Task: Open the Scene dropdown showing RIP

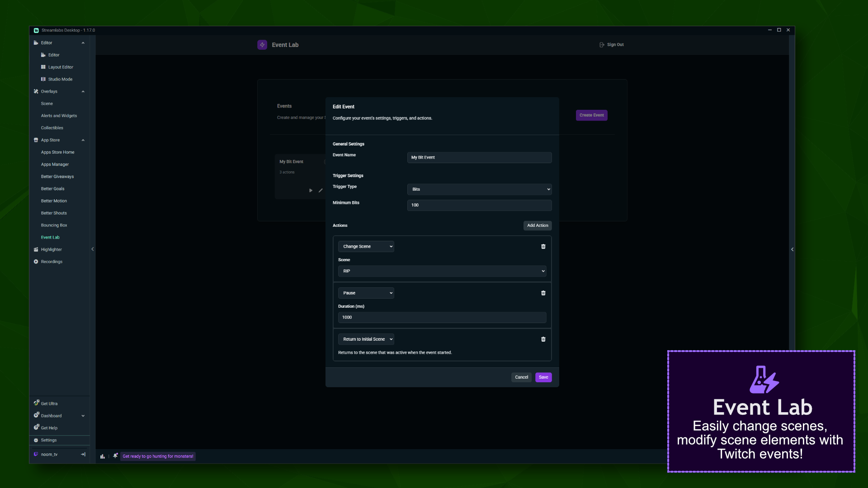Action: tap(442, 271)
